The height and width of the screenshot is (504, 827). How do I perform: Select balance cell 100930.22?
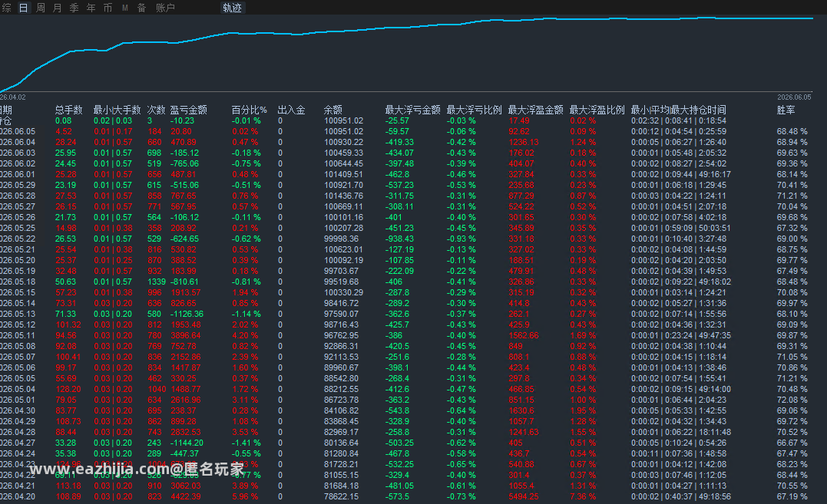point(343,142)
